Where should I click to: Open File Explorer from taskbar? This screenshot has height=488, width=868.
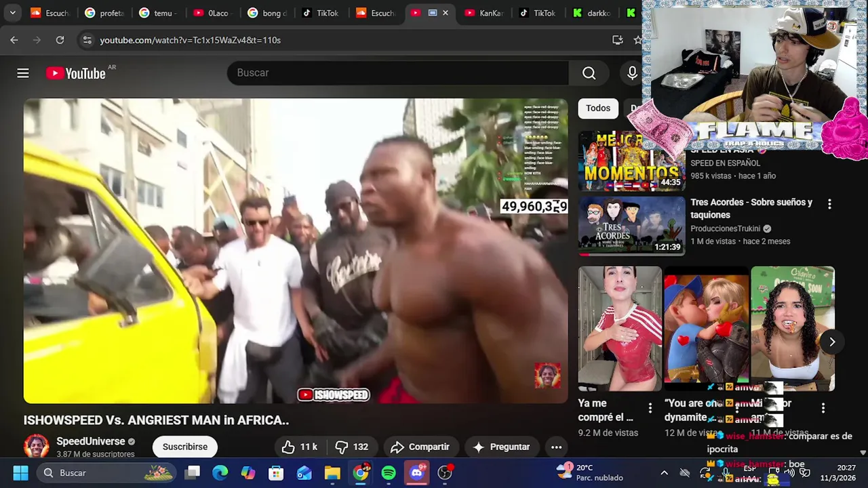[332, 472]
